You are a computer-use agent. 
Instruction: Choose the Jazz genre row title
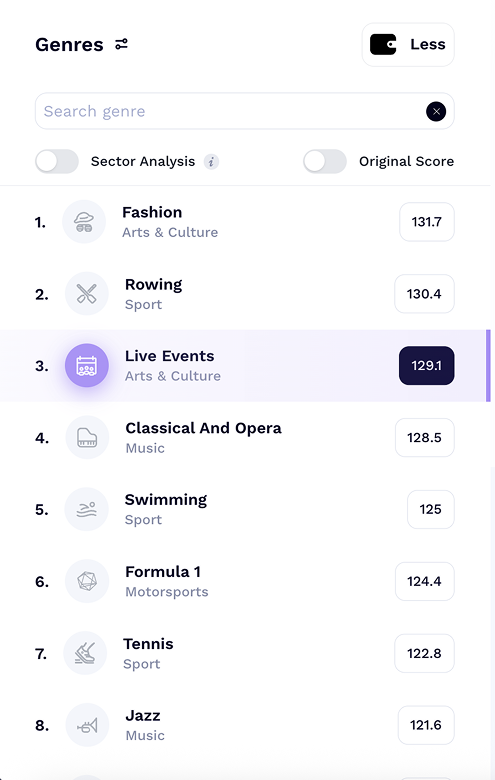[143, 716]
